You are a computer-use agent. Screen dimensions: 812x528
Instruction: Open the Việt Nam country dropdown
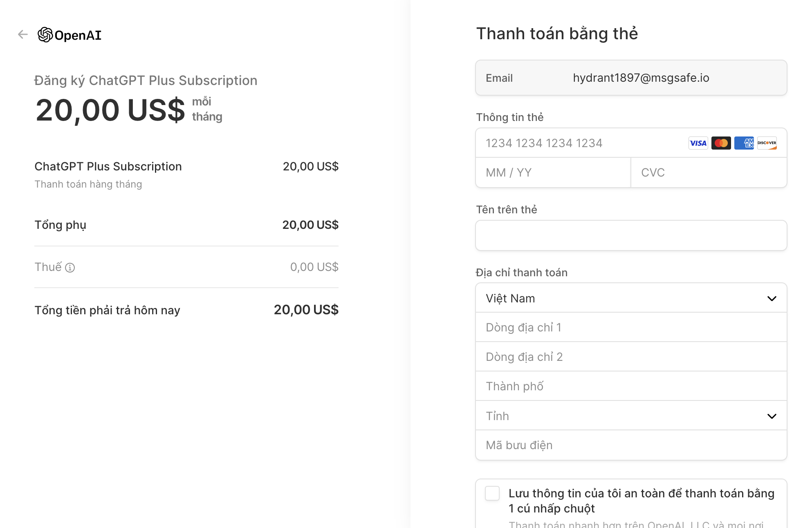point(630,298)
